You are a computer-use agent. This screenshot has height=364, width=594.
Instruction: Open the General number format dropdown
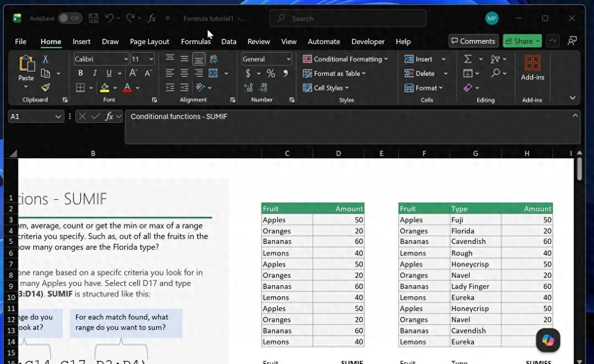click(x=289, y=59)
